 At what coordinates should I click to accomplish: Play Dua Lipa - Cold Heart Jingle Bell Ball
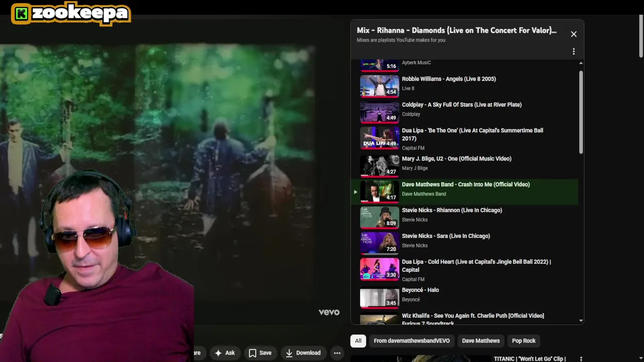coord(476,265)
